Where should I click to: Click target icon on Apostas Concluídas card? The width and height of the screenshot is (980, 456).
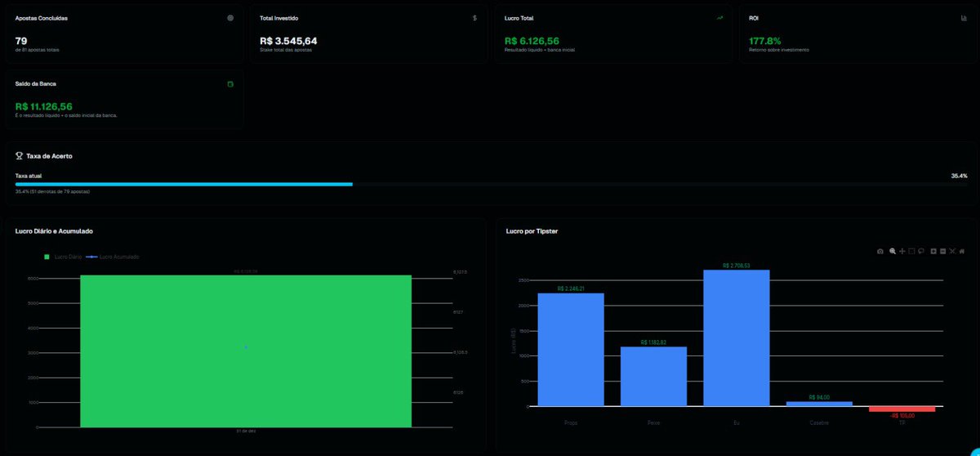tap(230, 17)
